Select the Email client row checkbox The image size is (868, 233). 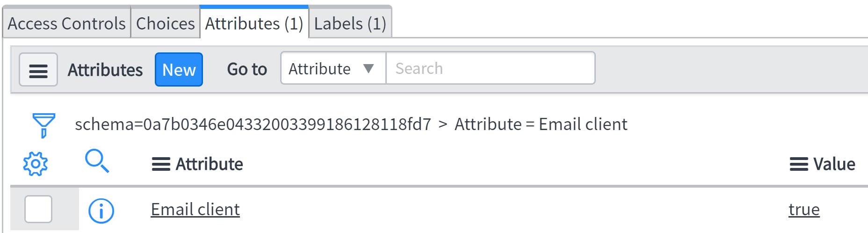(x=38, y=209)
